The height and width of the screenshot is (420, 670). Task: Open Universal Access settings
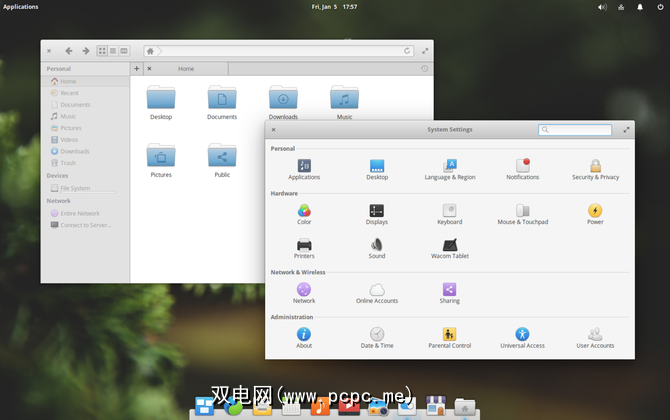tap(522, 335)
